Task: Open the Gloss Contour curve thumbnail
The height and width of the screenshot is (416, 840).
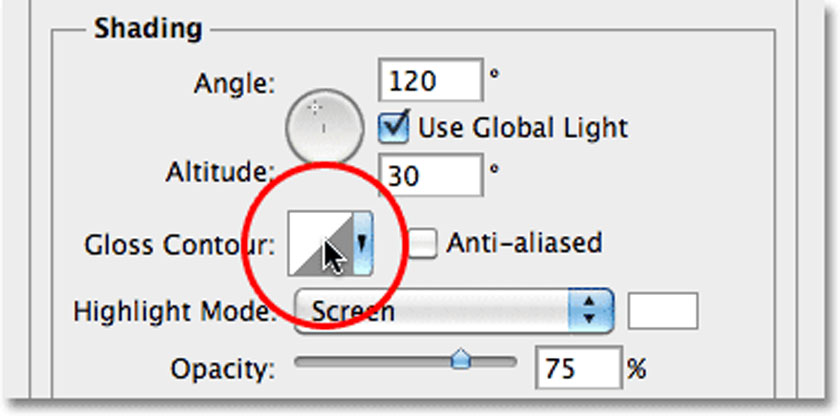Action: coord(320,244)
